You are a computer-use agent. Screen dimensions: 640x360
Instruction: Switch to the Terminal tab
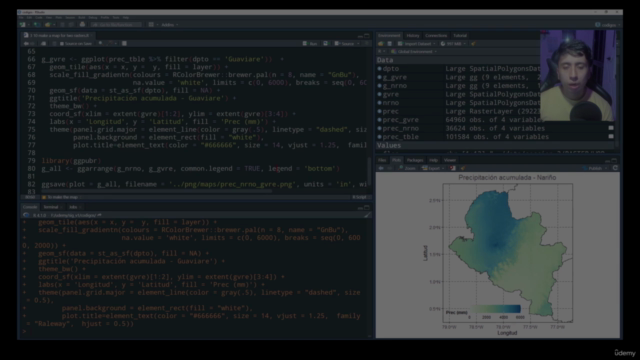(x=51, y=207)
